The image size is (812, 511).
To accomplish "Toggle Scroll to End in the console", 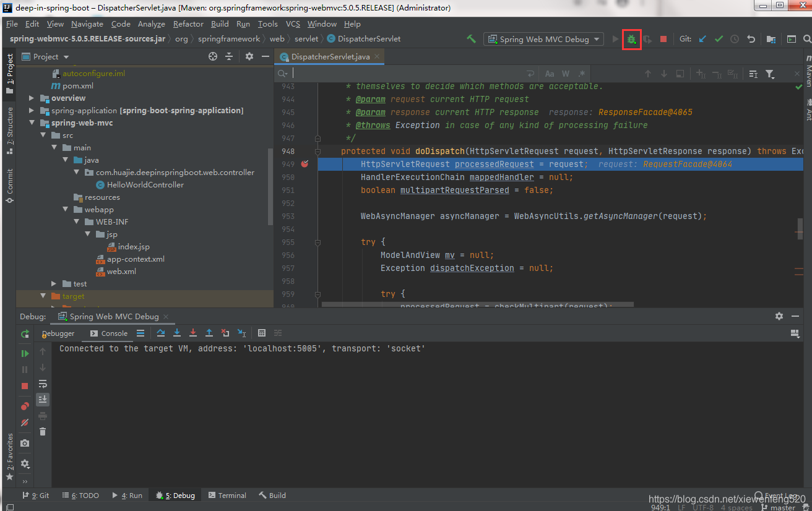I will (x=43, y=400).
